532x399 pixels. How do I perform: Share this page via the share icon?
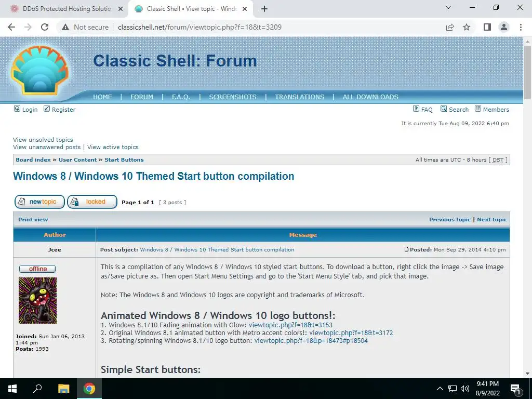tap(450, 27)
